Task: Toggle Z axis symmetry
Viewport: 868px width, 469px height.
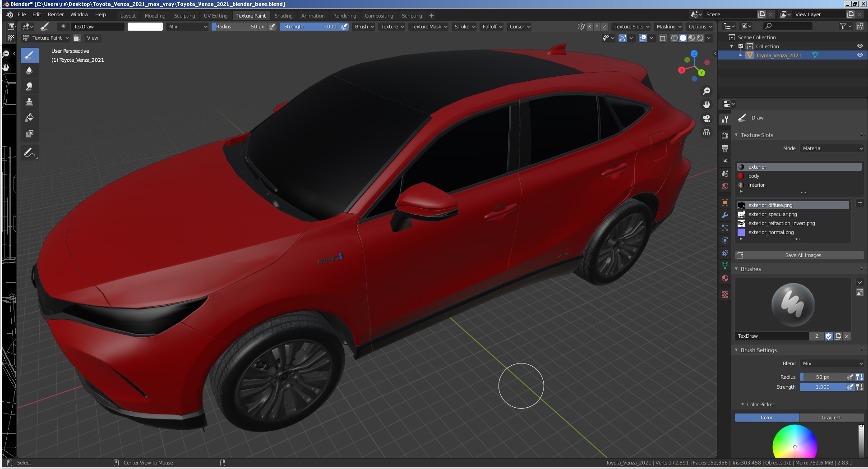Action: point(605,27)
